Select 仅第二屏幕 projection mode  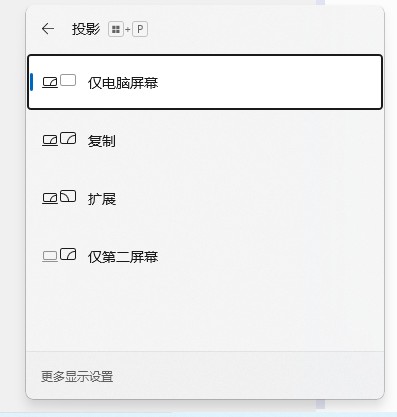[x=205, y=256]
